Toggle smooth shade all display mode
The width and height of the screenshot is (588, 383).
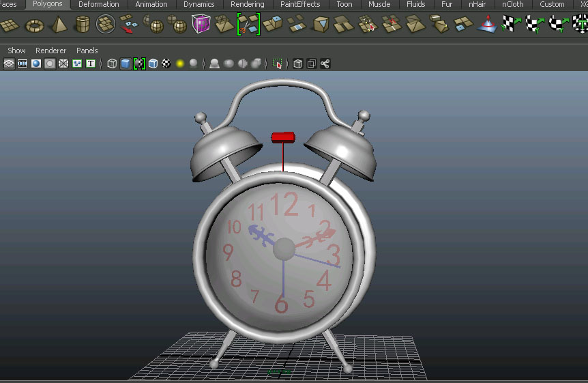[x=126, y=63]
